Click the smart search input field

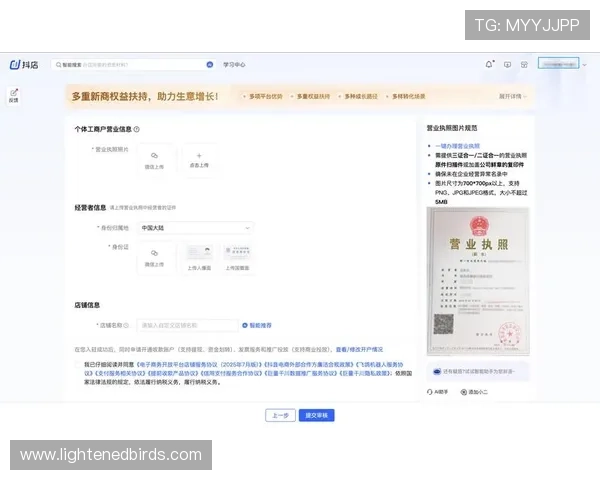point(133,65)
